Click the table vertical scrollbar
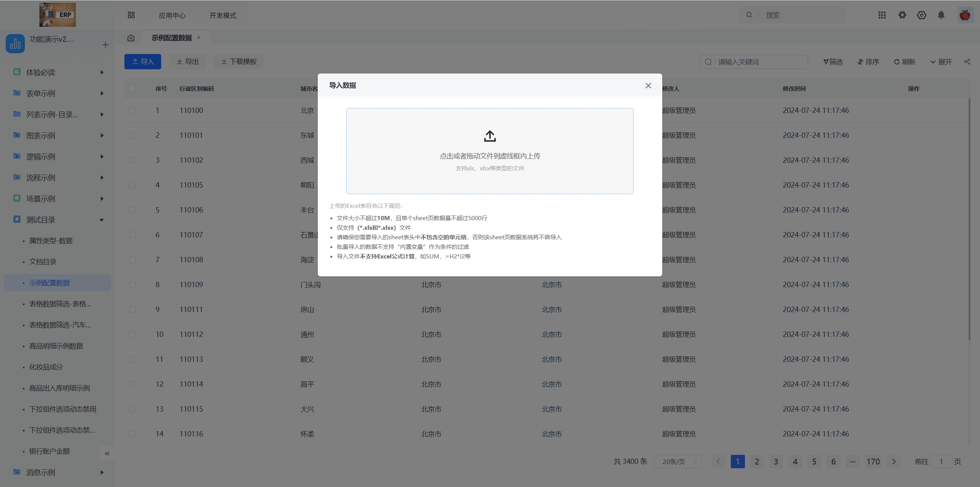Screen dimensions: 980x487 click(x=969, y=219)
